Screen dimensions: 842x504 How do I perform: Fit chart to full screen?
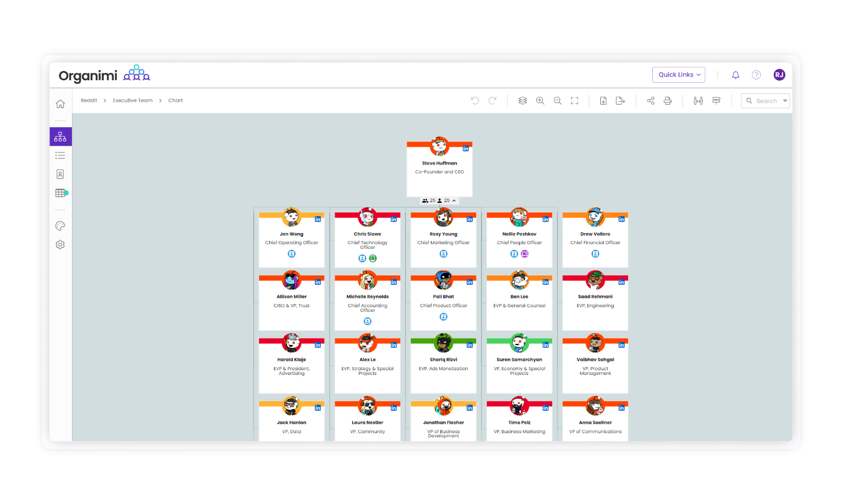(x=575, y=100)
